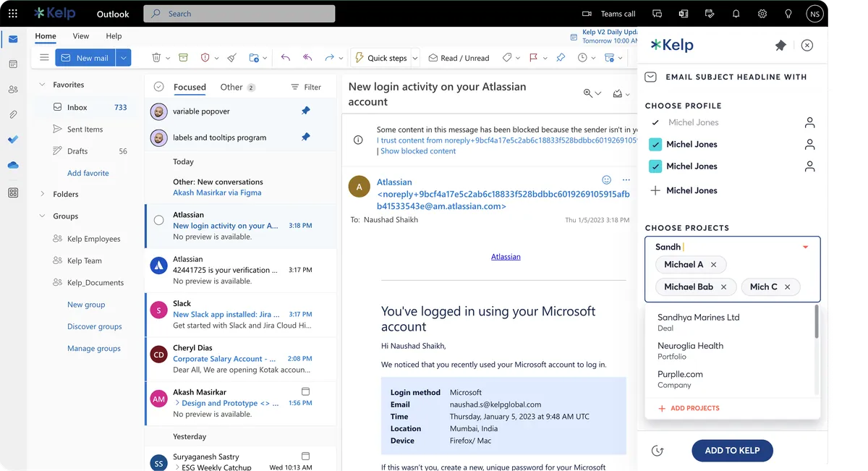This screenshot has width=868, height=471.
Task: Reply all using the double-arrow icon
Action: pos(307,58)
